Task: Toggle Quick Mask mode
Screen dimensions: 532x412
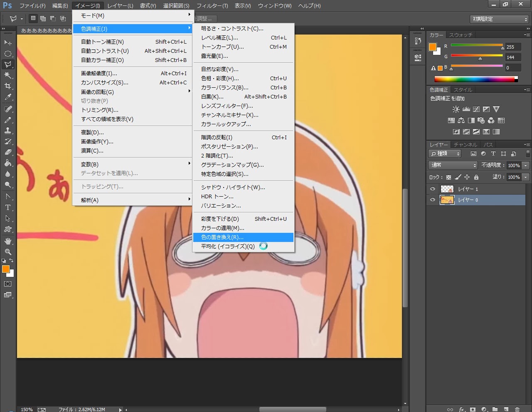Action: click(x=8, y=284)
